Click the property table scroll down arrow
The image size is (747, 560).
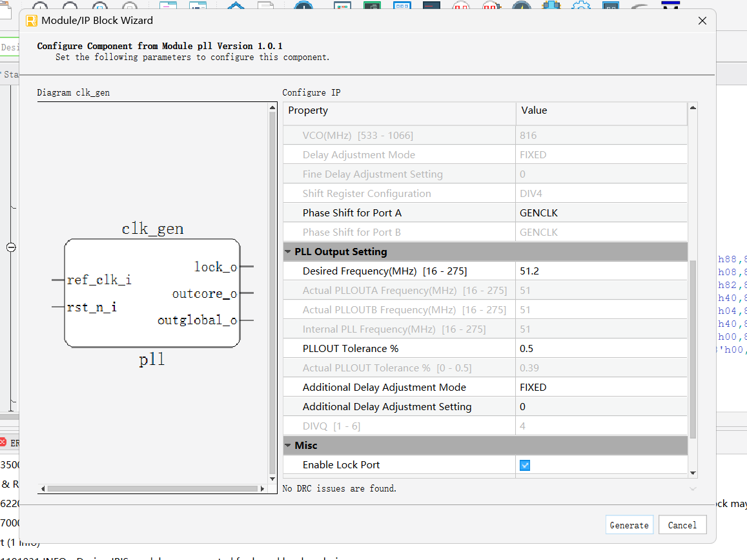pyautogui.click(x=693, y=473)
